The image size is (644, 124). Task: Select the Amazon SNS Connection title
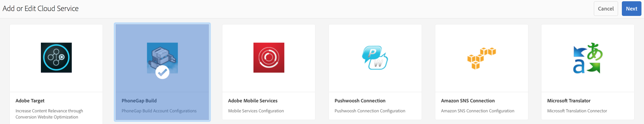click(x=468, y=101)
